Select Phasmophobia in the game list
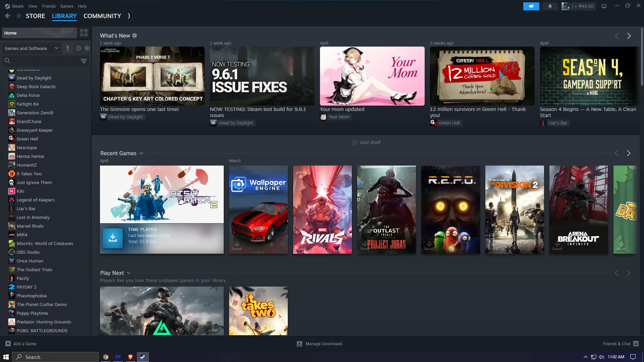 tap(32, 296)
